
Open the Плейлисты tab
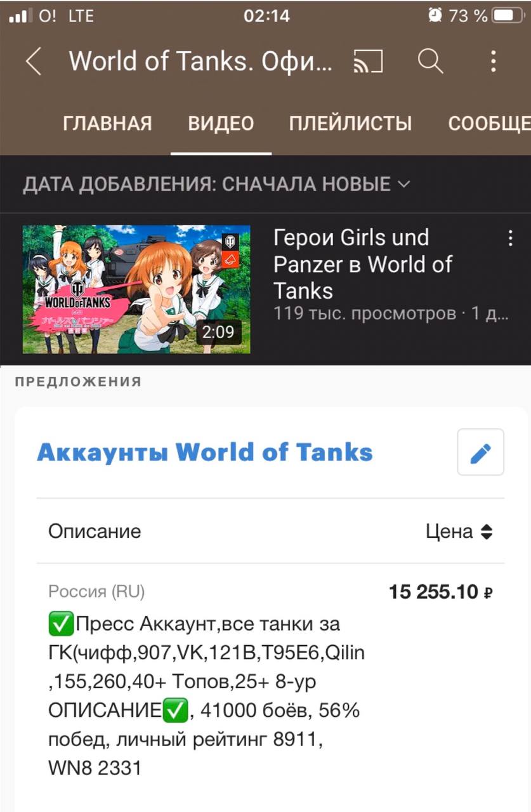click(x=350, y=123)
